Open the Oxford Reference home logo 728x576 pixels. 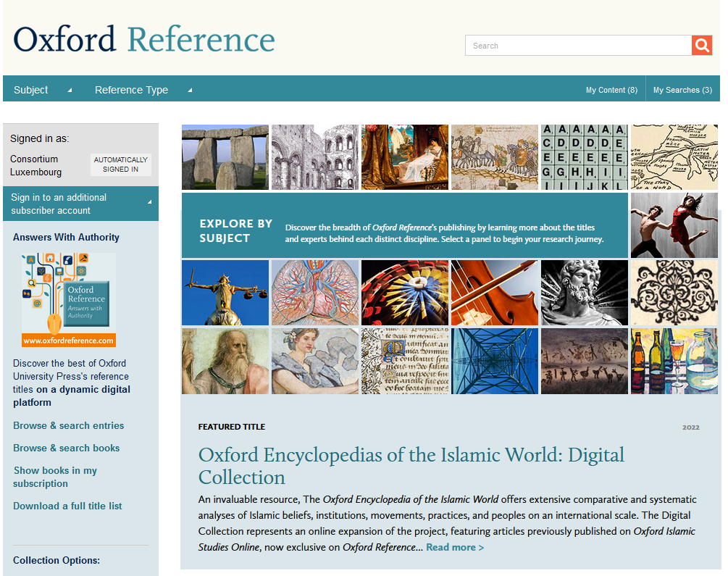(144, 39)
